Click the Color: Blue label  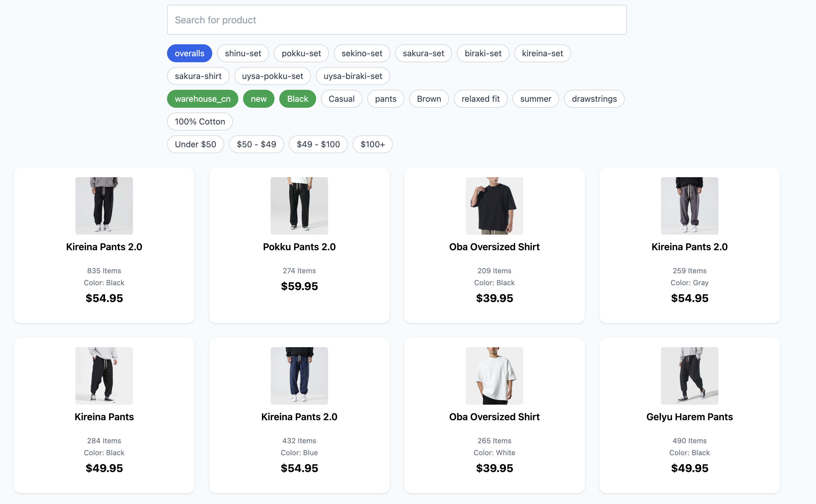coord(299,453)
